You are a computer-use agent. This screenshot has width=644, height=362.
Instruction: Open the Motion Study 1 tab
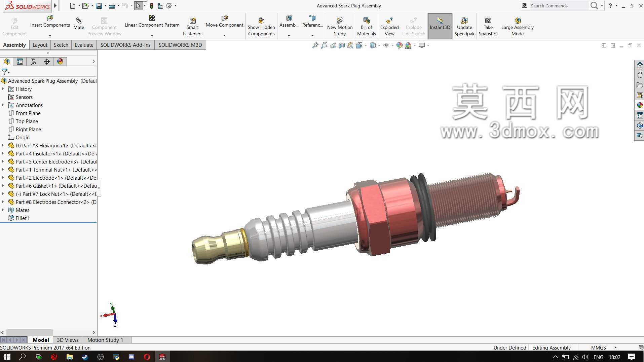pos(105,340)
